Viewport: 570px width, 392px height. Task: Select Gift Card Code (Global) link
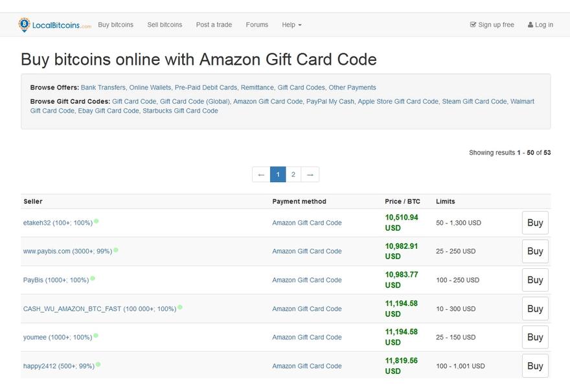point(195,102)
